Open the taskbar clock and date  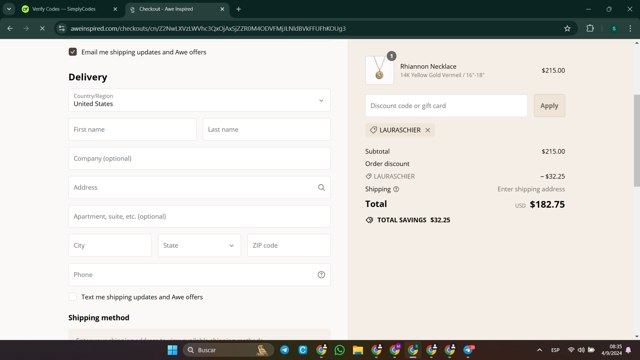pyautogui.click(x=611, y=350)
